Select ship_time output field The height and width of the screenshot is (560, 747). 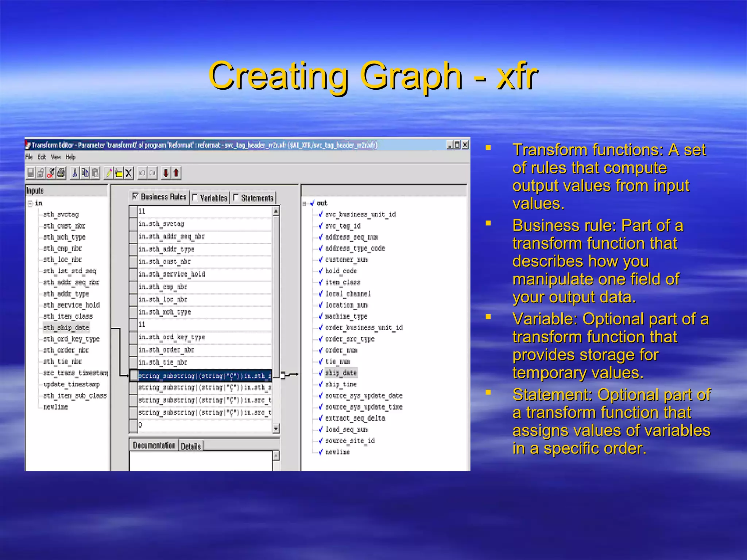click(341, 384)
